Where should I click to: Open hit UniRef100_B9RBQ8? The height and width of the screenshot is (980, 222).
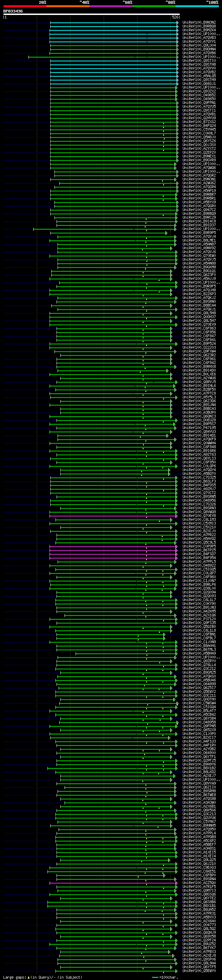tap(199, 26)
